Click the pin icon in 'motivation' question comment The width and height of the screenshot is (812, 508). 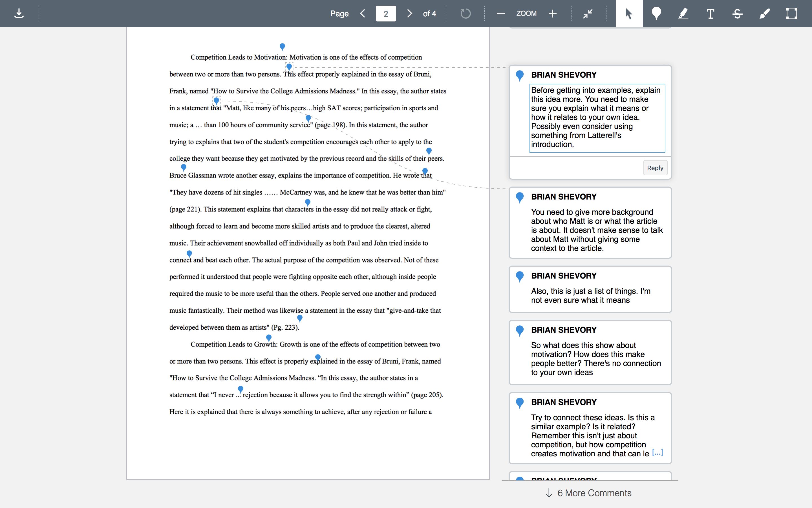click(x=520, y=331)
